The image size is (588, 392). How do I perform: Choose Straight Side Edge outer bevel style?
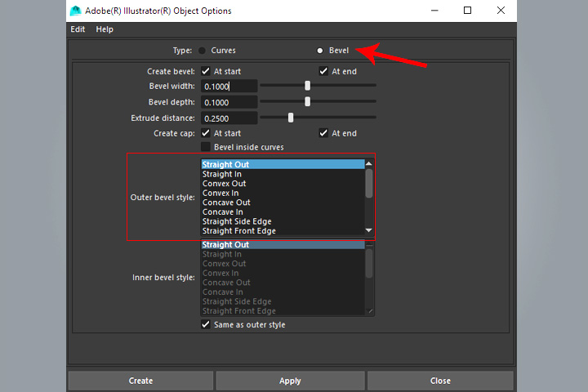point(237,221)
